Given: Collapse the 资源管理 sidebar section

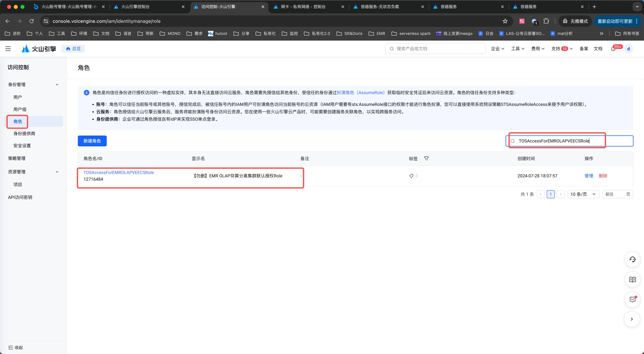Looking at the screenshot, I should [x=57, y=172].
